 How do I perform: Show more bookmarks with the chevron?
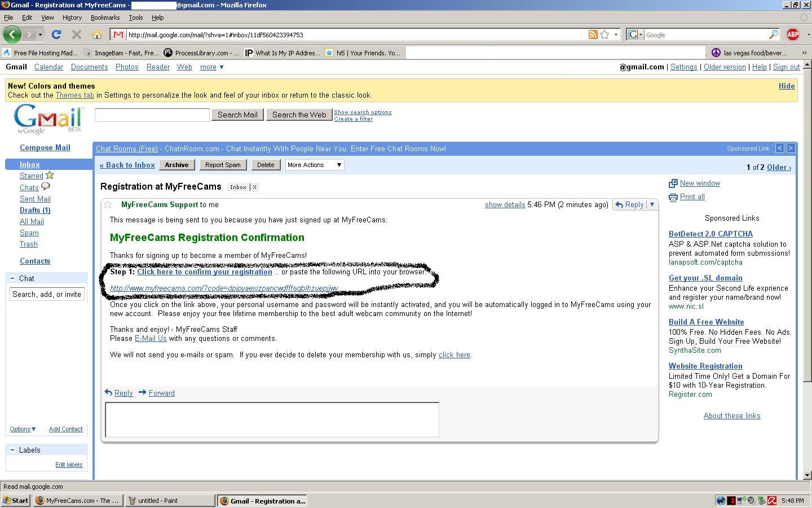[x=804, y=52]
